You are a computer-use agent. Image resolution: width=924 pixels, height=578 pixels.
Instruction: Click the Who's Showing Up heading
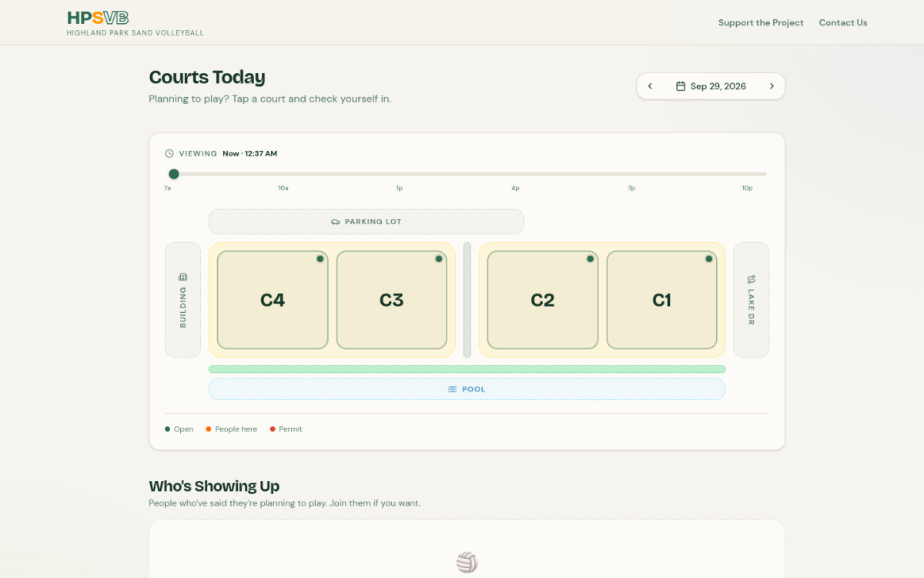[x=214, y=486]
